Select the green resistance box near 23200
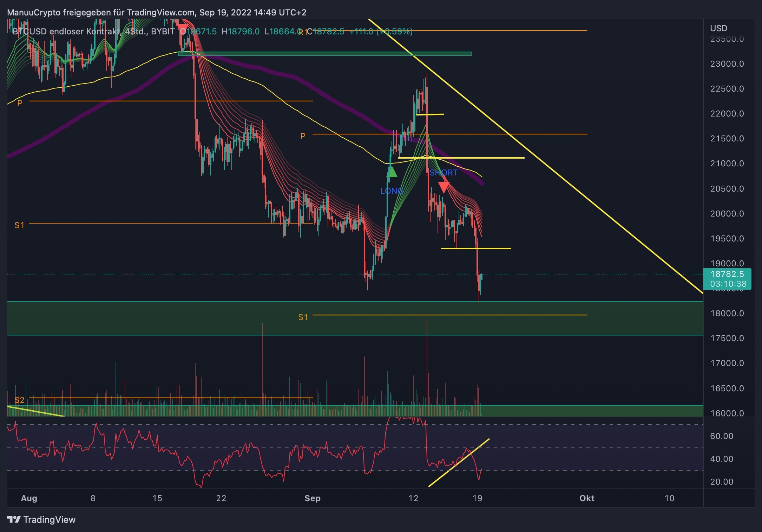The height and width of the screenshot is (532, 762). (325, 54)
